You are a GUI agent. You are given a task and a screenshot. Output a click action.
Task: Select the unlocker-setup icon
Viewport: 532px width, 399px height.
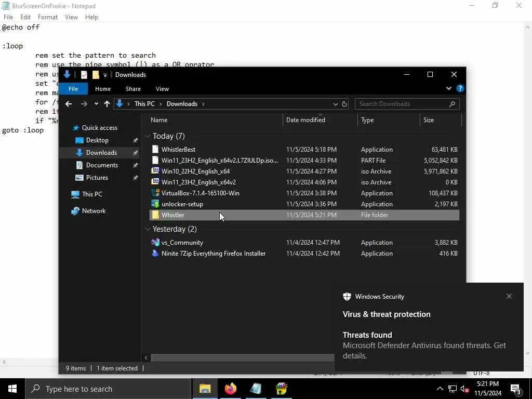click(155, 204)
